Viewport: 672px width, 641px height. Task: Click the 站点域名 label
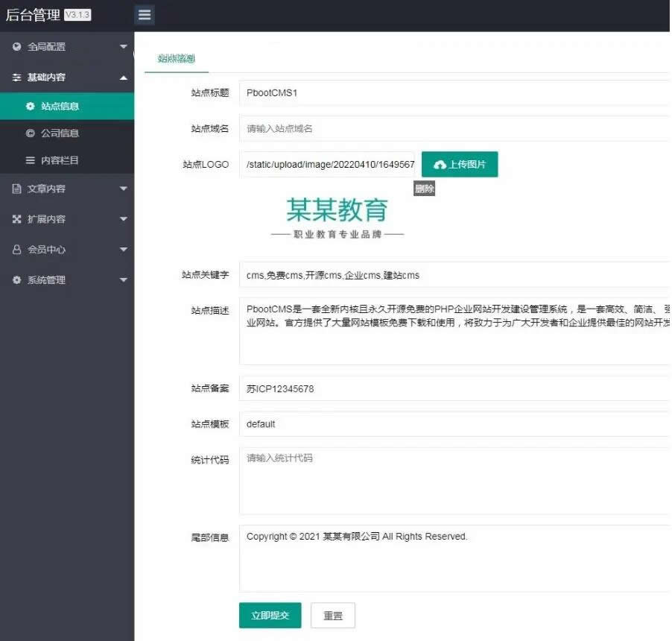click(210, 128)
